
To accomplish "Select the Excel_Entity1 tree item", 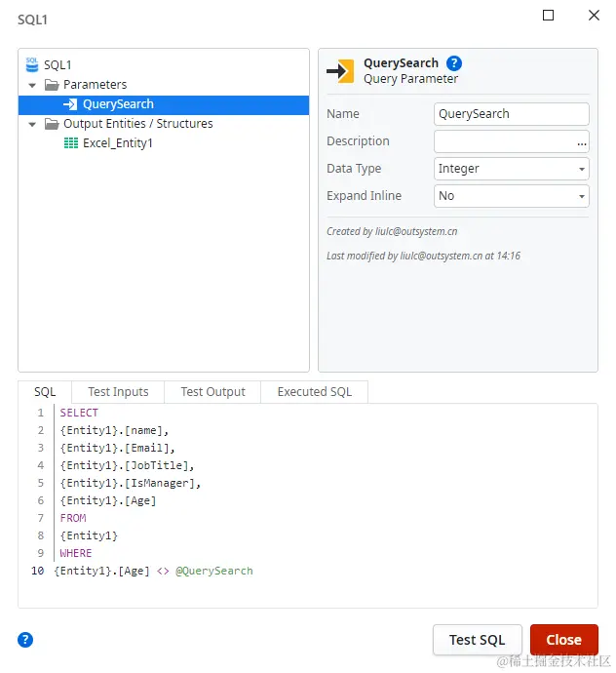I will [118, 143].
